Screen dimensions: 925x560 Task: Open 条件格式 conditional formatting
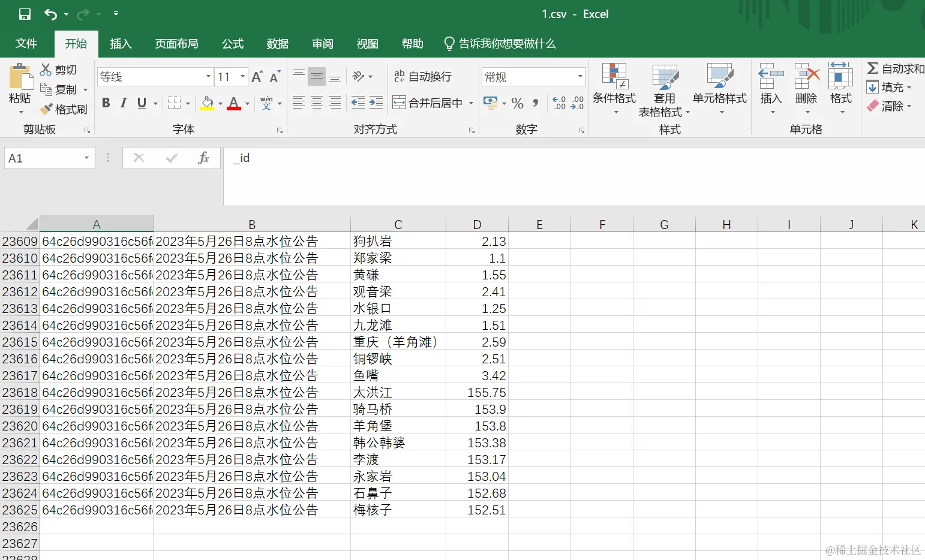click(614, 89)
